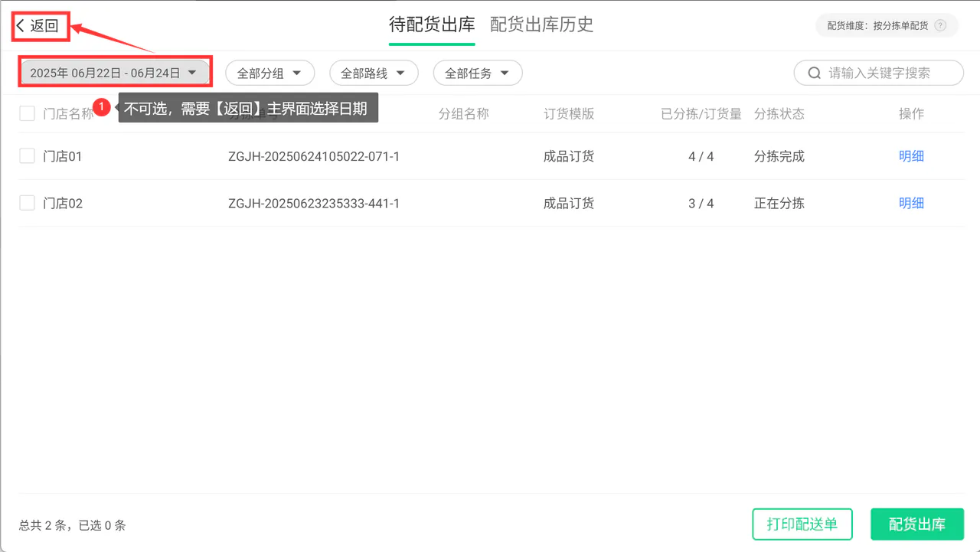Select order number ZGJH-20250624105022-071-1

pyautogui.click(x=314, y=156)
